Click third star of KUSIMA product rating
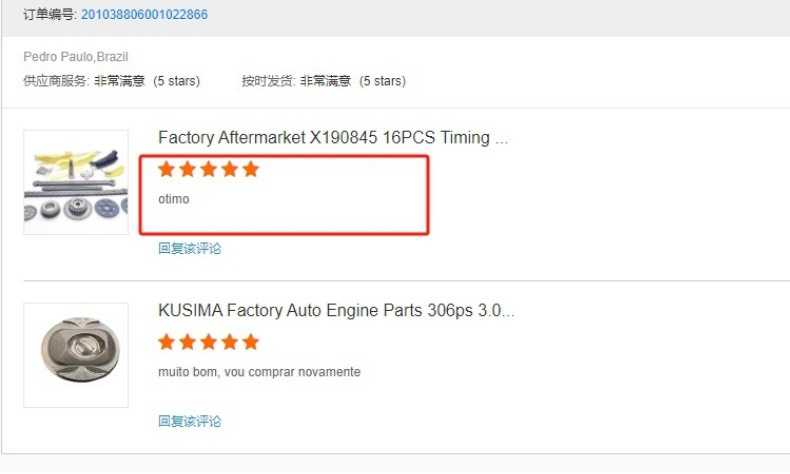Image resolution: width=790 pixels, height=474 pixels. (x=209, y=342)
